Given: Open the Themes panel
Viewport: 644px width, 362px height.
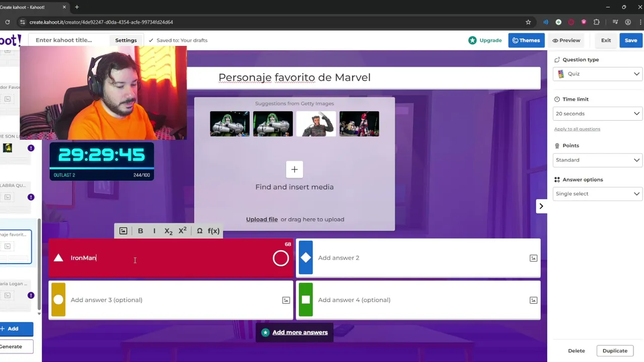Looking at the screenshot, I should pyautogui.click(x=526, y=40).
